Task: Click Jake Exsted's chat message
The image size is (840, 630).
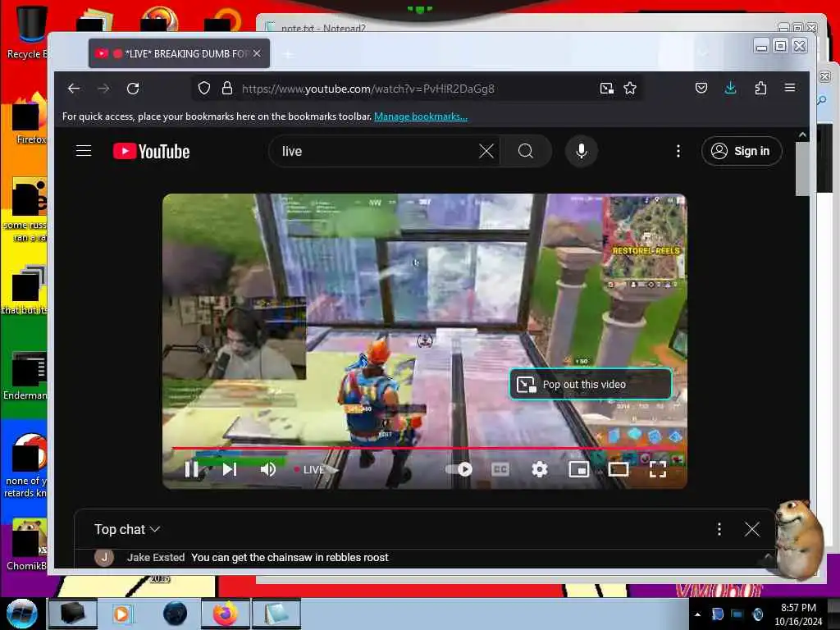Action: coord(290,558)
